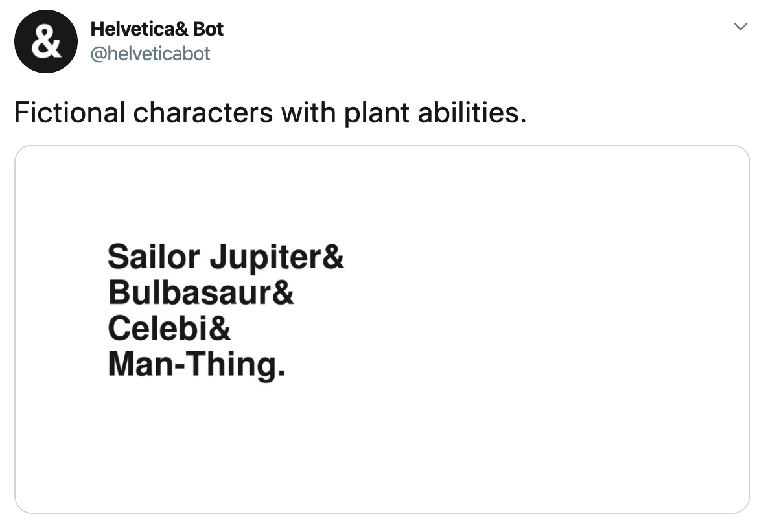Click the word "Jupiter&" in the image
This screenshot has height=532, width=766.
pyautogui.click(x=277, y=257)
